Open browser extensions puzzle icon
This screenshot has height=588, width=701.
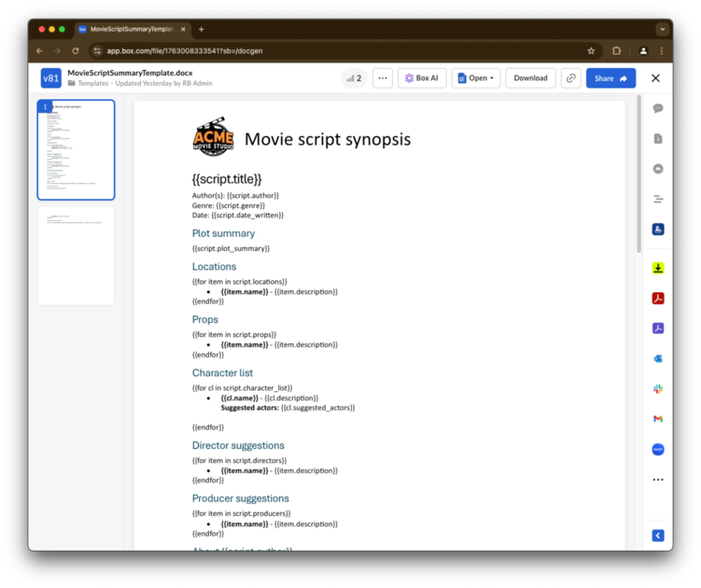[x=616, y=51]
